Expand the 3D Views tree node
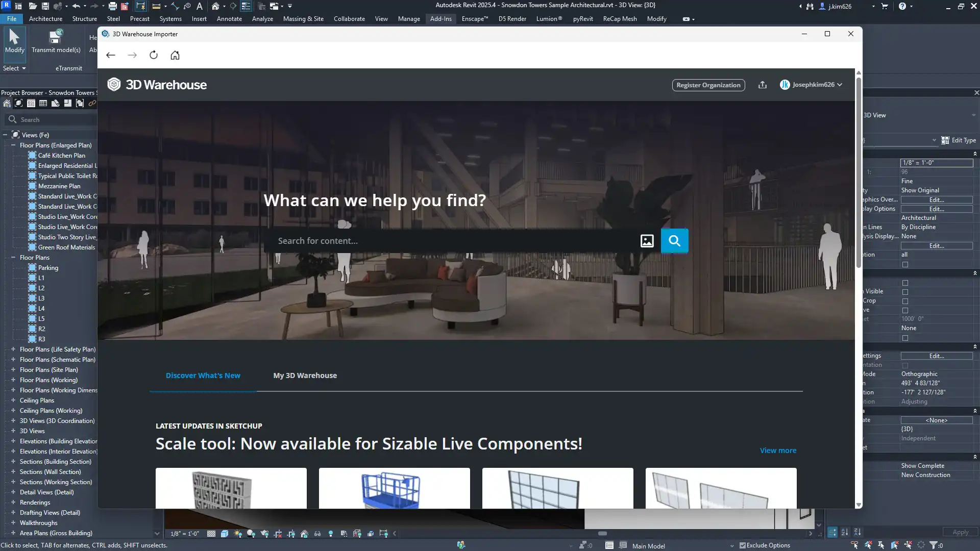This screenshot has width=980, height=551. (x=13, y=431)
